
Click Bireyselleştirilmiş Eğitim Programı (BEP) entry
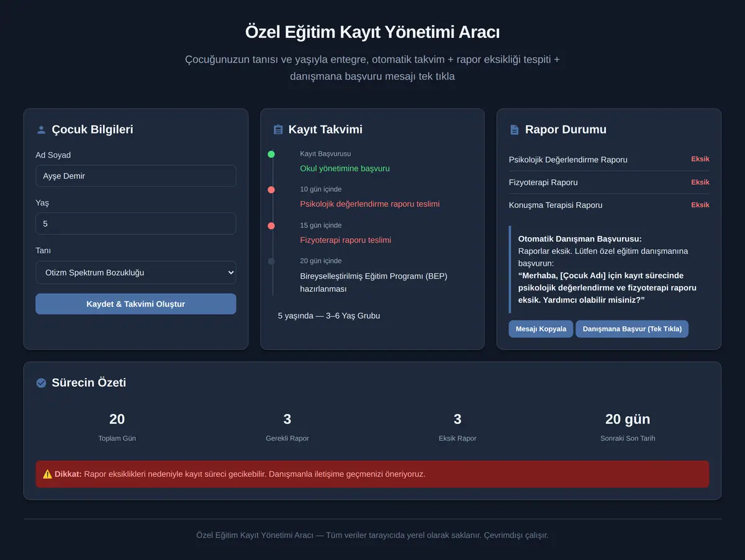(374, 282)
